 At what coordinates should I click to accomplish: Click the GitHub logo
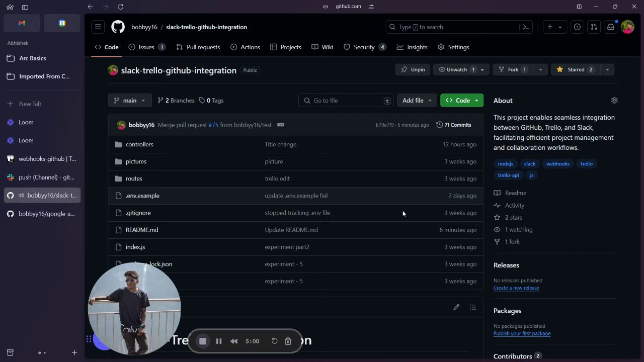[x=118, y=27]
